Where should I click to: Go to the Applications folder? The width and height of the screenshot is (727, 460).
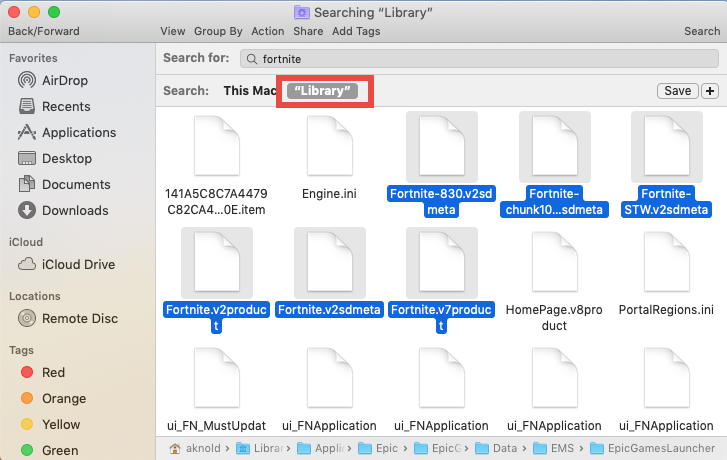point(67,132)
